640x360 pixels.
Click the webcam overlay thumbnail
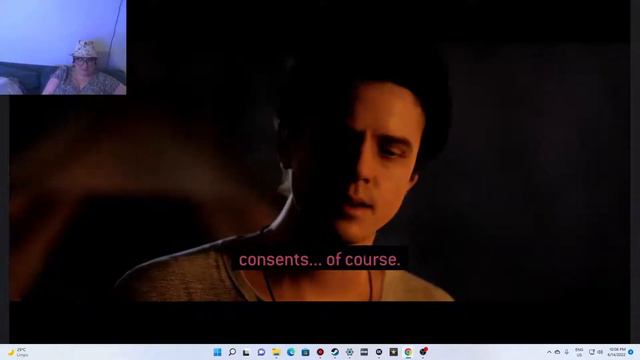click(63, 47)
